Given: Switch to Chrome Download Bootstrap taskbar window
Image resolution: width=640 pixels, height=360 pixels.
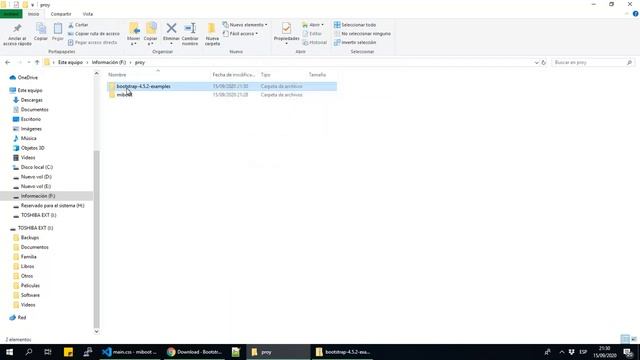Looking at the screenshot, I should pyautogui.click(x=195, y=352).
